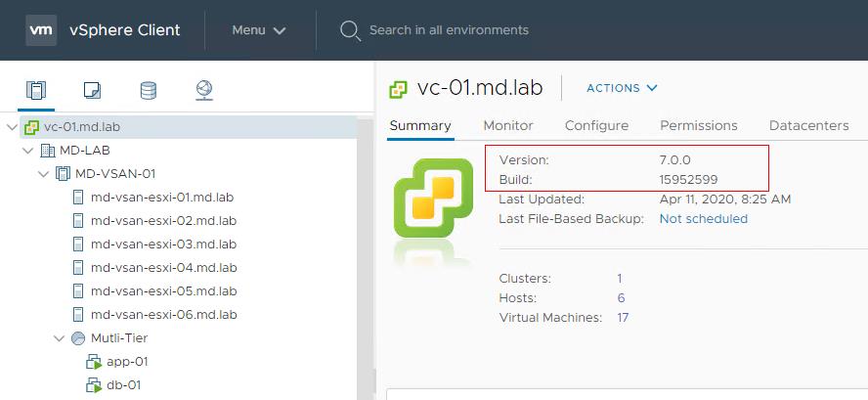Open the Menu dropdown
Viewport: 868px width, 400px height.
(258, 30)
